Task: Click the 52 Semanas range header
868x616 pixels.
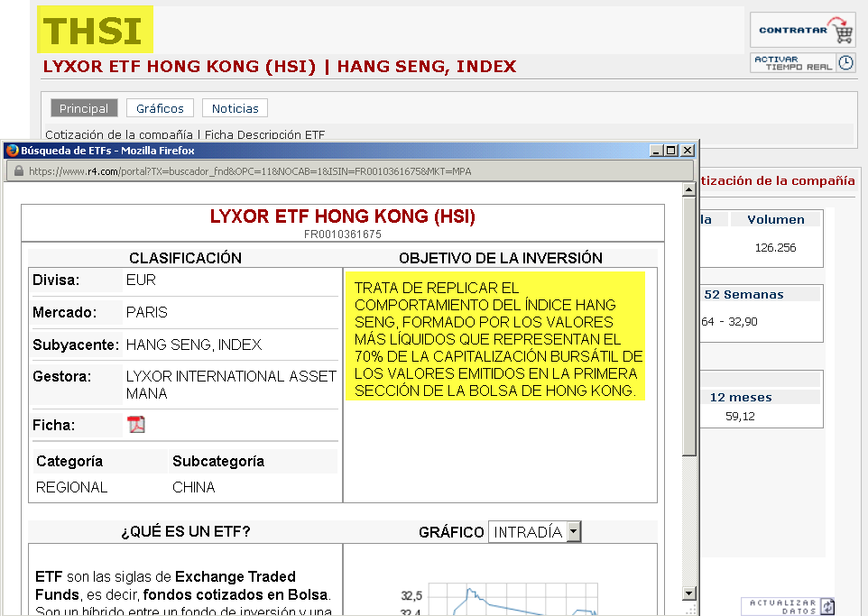Action: (743, 294)
